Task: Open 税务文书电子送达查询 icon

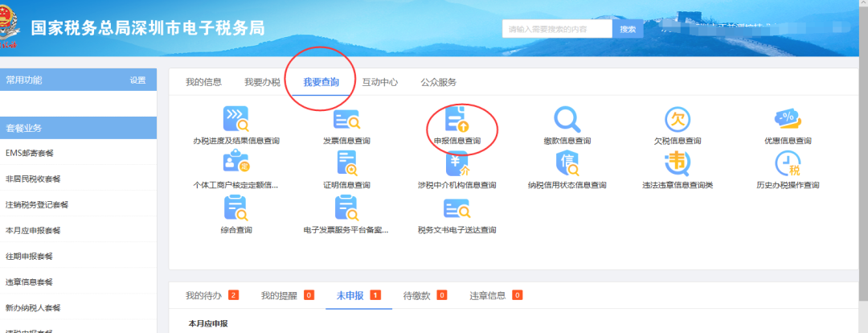Action: pos(457,209)
